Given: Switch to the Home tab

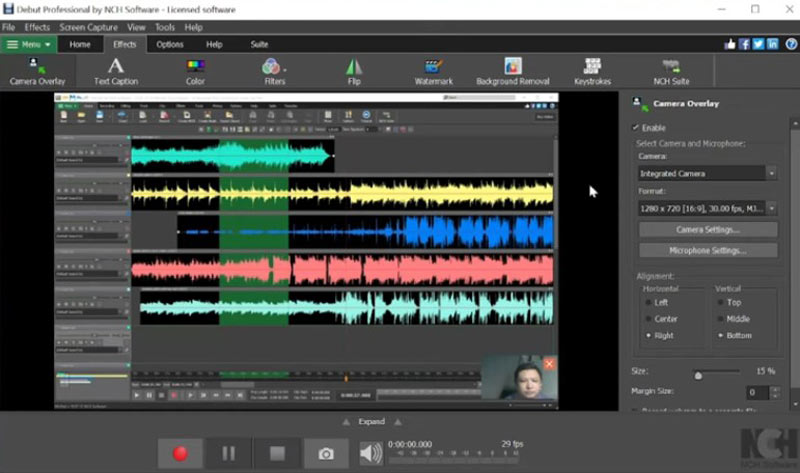Looking at the screenshot, I should (80, 44).
